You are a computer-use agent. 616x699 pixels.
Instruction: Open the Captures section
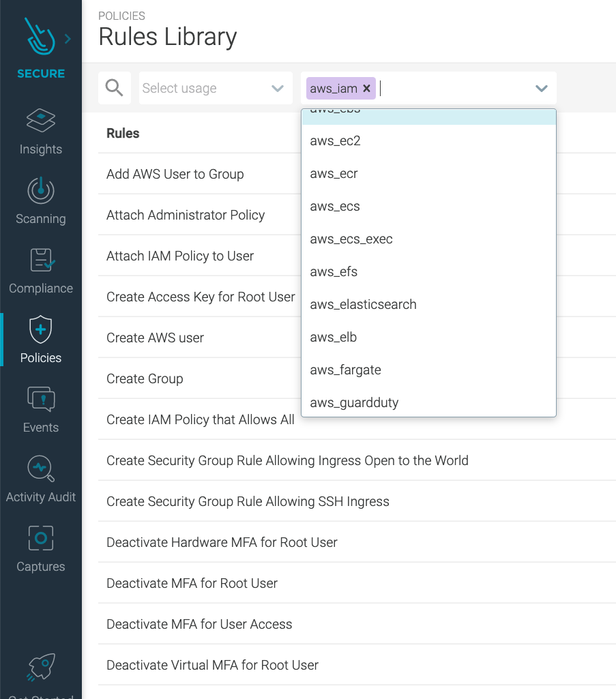pos(40,549)
